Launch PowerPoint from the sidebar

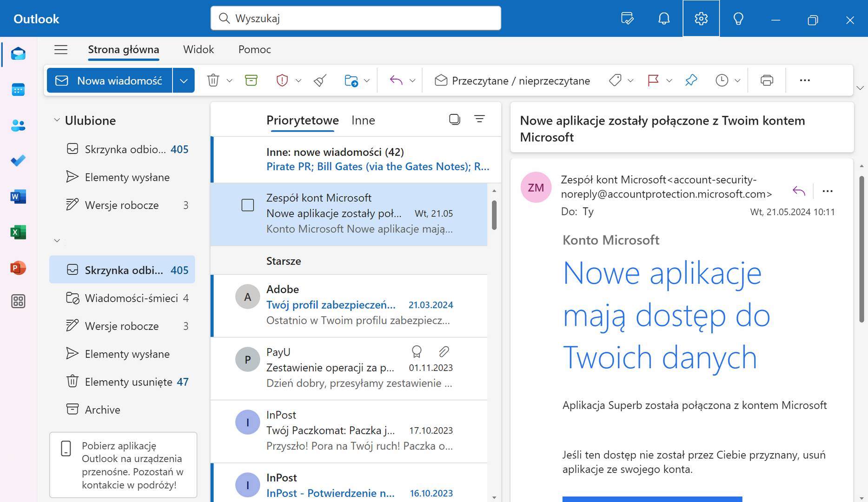coord(18,268)
